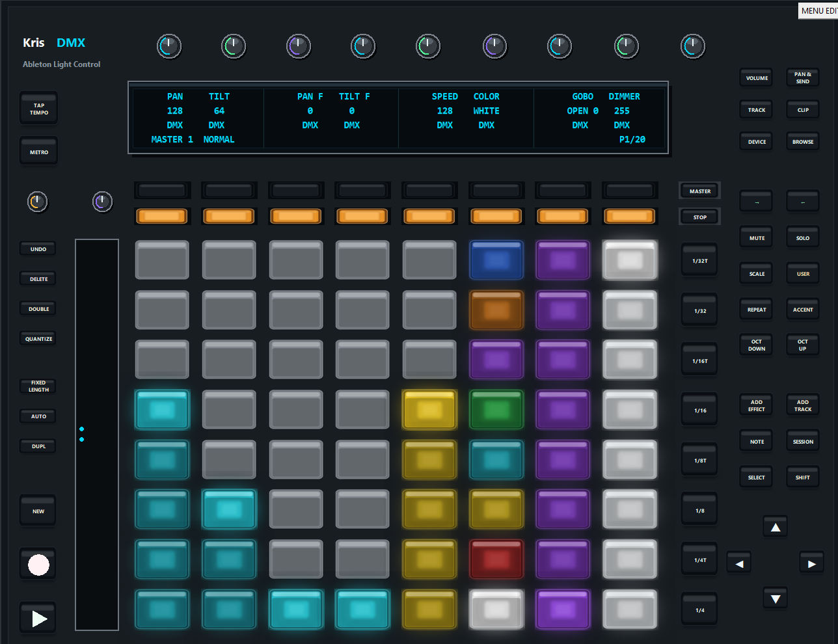Select the 1/4 repeat rate button

699,610
